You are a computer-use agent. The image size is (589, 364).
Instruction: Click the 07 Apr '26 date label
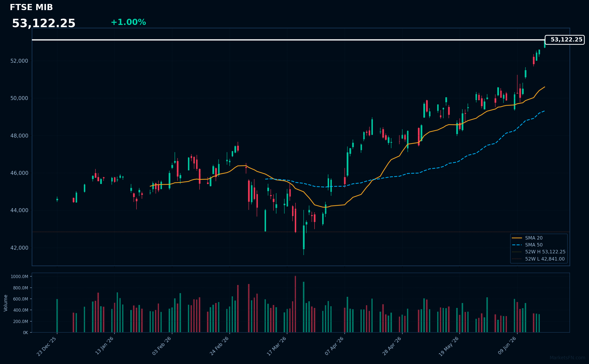pyautogui.click(x=334, y=346)
